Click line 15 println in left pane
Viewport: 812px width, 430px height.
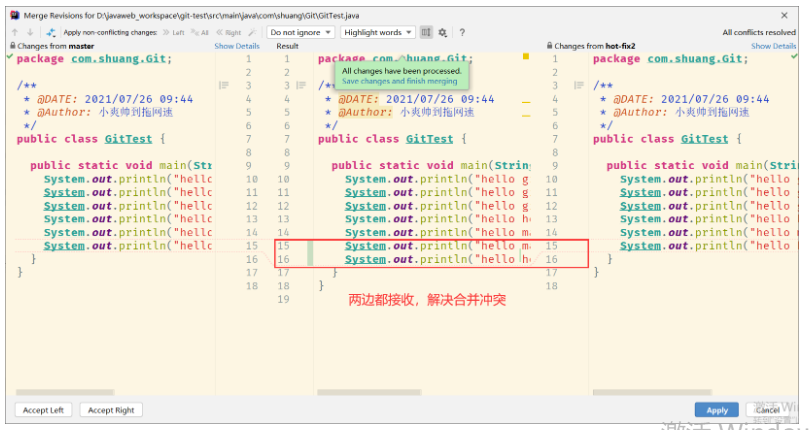coord(128,246)
